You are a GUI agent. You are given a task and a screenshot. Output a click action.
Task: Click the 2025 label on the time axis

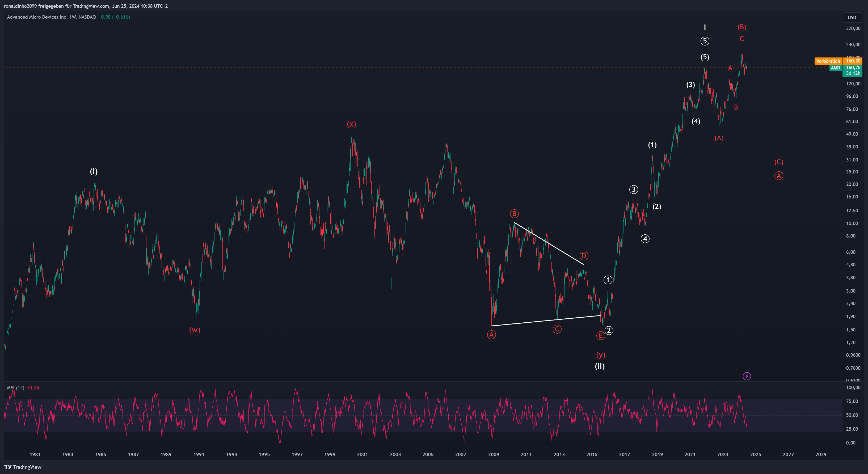[x=756, y=454]
